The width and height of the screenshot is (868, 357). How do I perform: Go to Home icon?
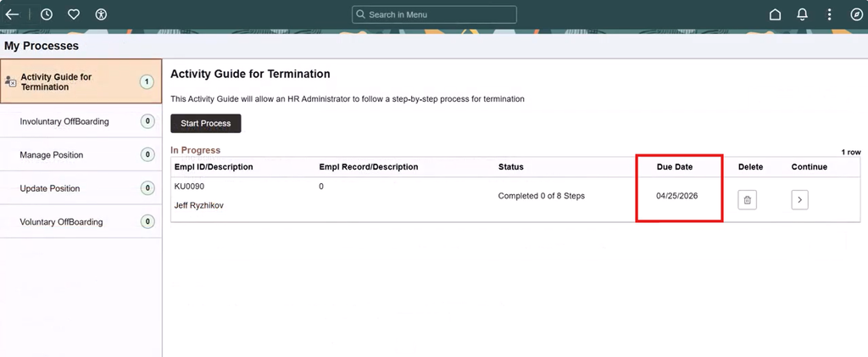[x=775, y=14]
